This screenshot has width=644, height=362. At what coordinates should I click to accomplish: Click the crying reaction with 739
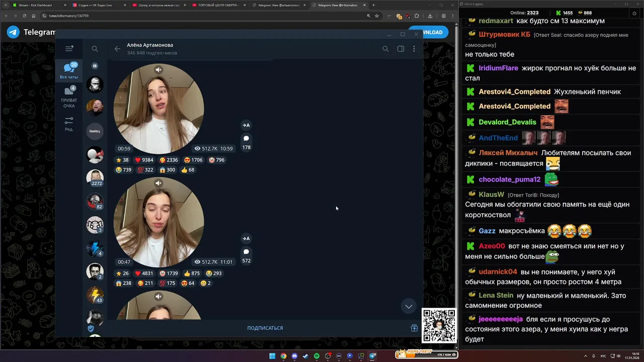click(124, 170)
